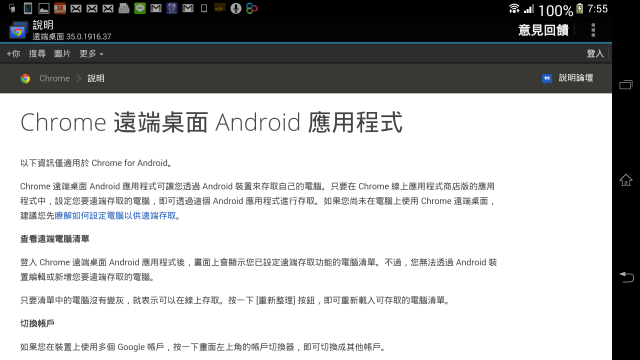Open link 瞭解如何設定電腦以供遠端存取

pos(115,216)
